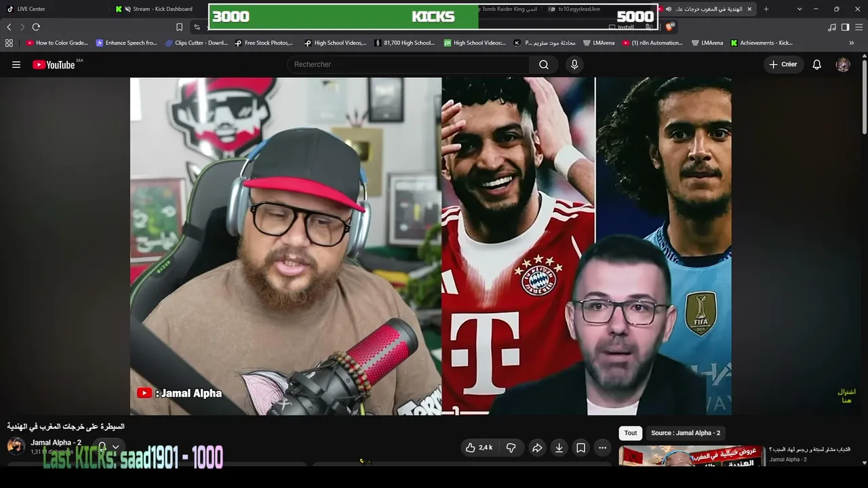
Task: Click the search magnifier button
Action: tap(544, 64)
